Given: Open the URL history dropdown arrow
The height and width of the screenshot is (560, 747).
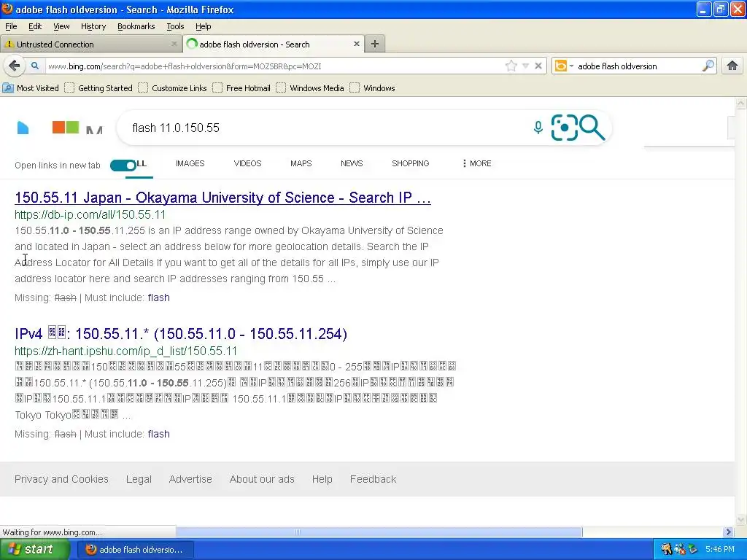Looking at the screenshot, I should click(x=525, y=66).
